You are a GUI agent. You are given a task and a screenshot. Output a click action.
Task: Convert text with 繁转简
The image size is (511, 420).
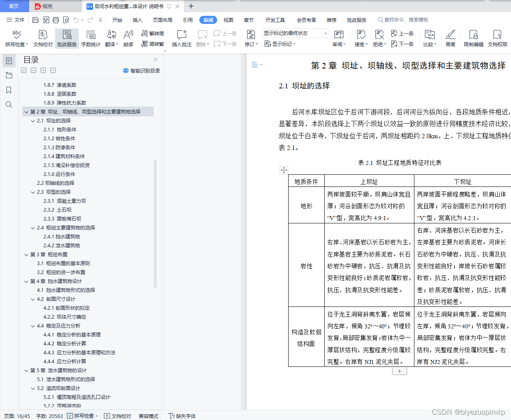[x=153, y=34]
